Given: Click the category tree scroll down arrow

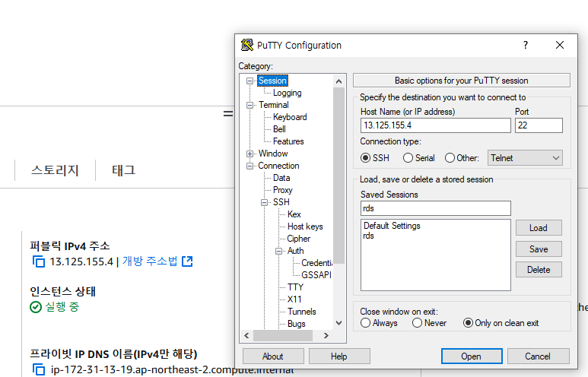Looking at the screenshot, I should pos(339,323).
